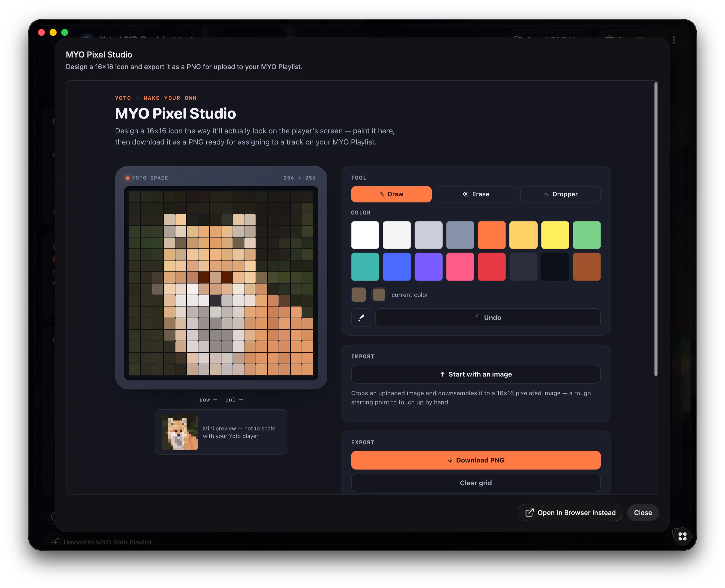Click the studio panel's vertical scrollbar
Screen dimensions: 725x588
655,229
